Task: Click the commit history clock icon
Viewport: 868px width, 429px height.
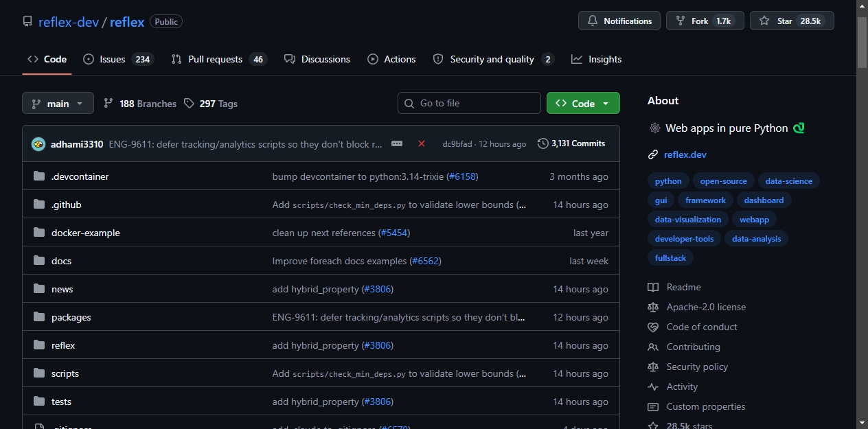Action: [543, 143]
